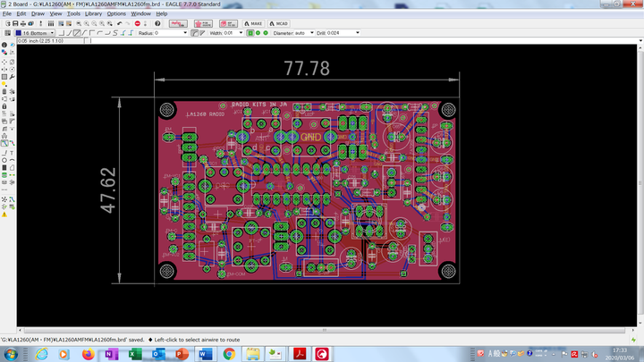
Task: Select the Lock tool in the left toolbar
Action: point(4,106)
